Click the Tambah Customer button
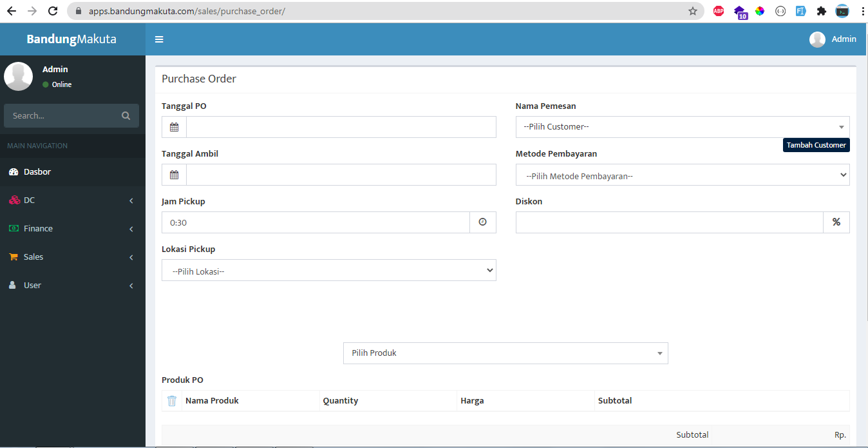The image size is (868, 448). [x=816, y=145]
